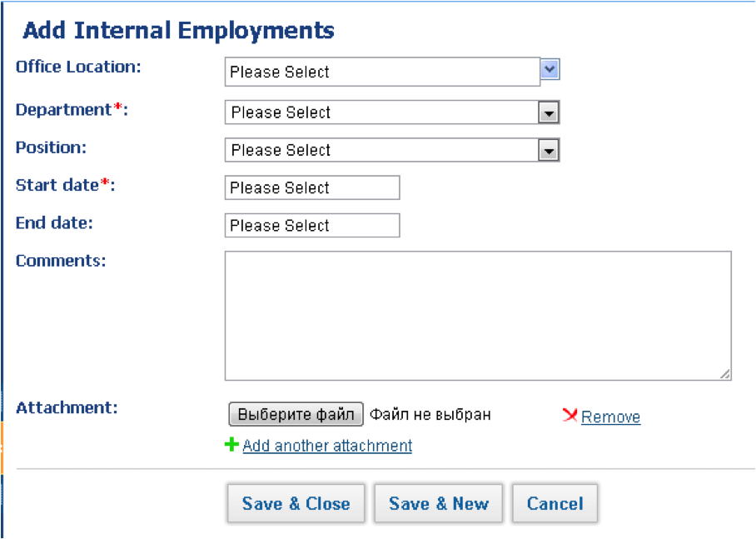756x539 pixels.
Task: Expand the Department dropdown arrow
Action: [x=548, y=113]
